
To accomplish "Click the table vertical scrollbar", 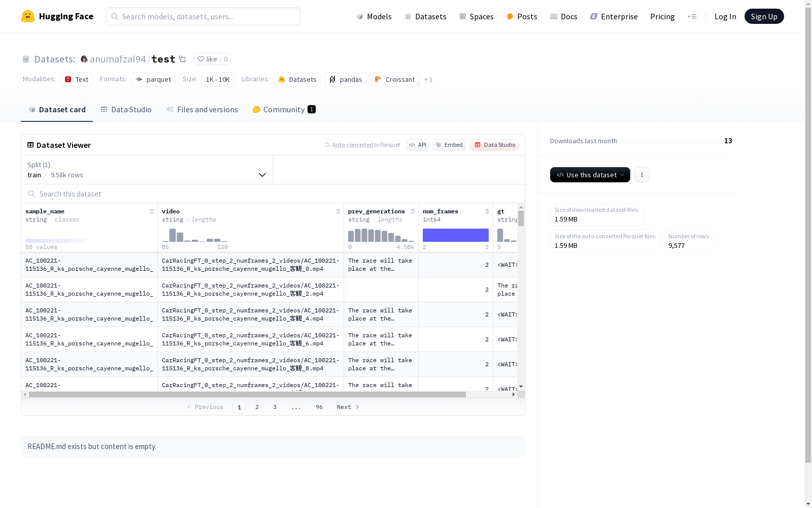I will tap(521, 218).
